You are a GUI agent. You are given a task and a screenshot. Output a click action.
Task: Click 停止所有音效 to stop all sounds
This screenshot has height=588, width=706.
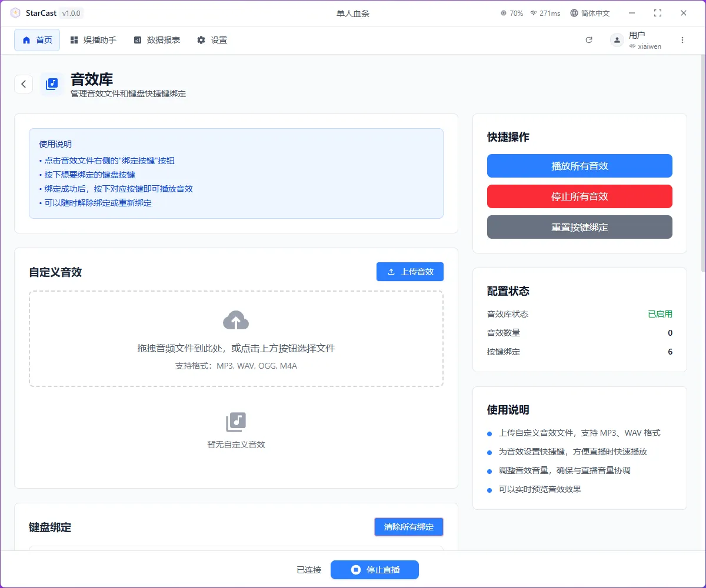(x=580, y=196)
